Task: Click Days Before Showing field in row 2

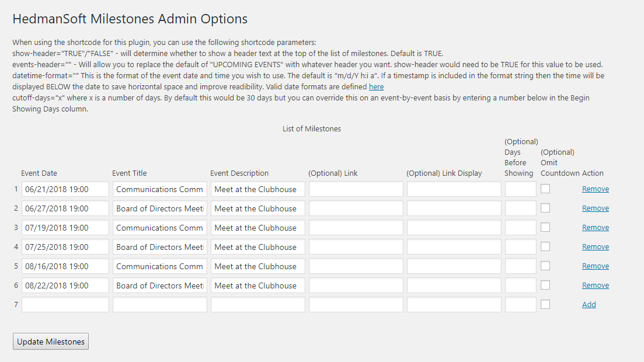Action: click(x=521, y=208)
